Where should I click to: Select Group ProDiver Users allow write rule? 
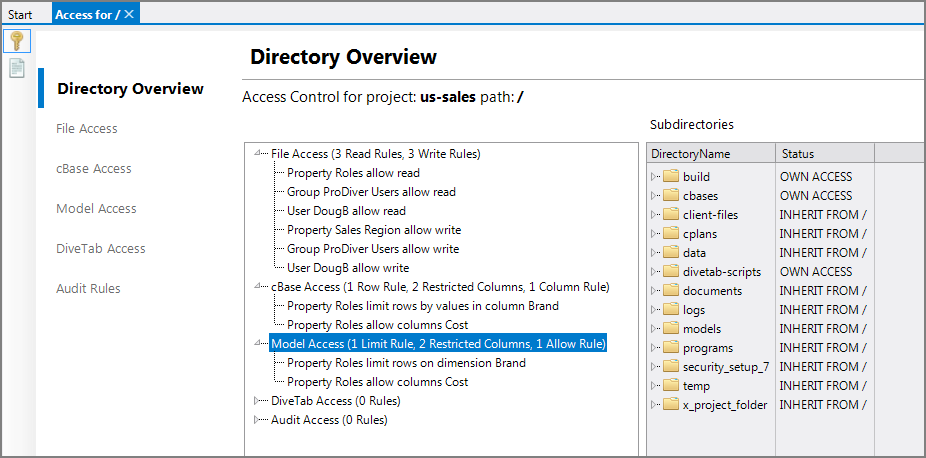coord(373,248)
